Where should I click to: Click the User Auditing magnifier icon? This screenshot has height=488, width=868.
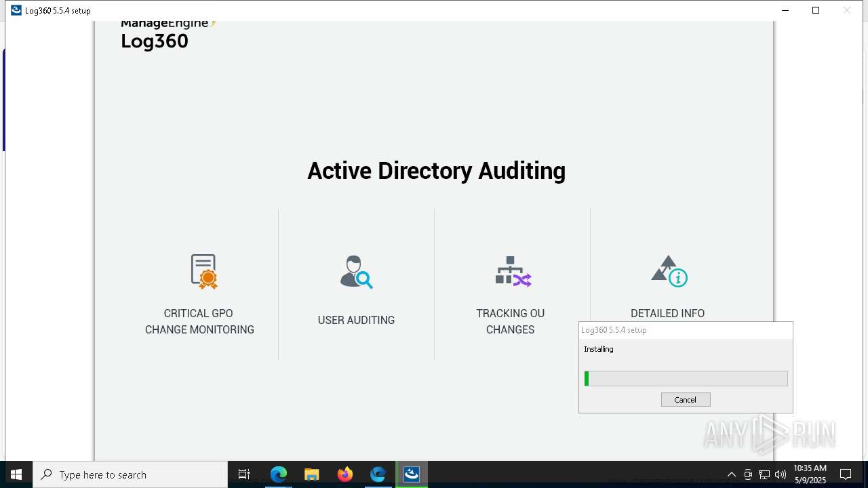pyautogui.click(x=356, y=272)
